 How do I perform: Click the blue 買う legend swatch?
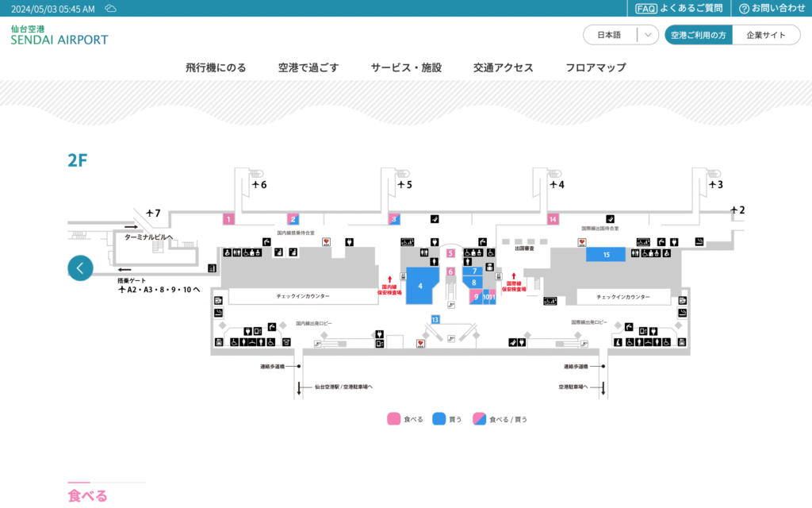tap(439, 419)
